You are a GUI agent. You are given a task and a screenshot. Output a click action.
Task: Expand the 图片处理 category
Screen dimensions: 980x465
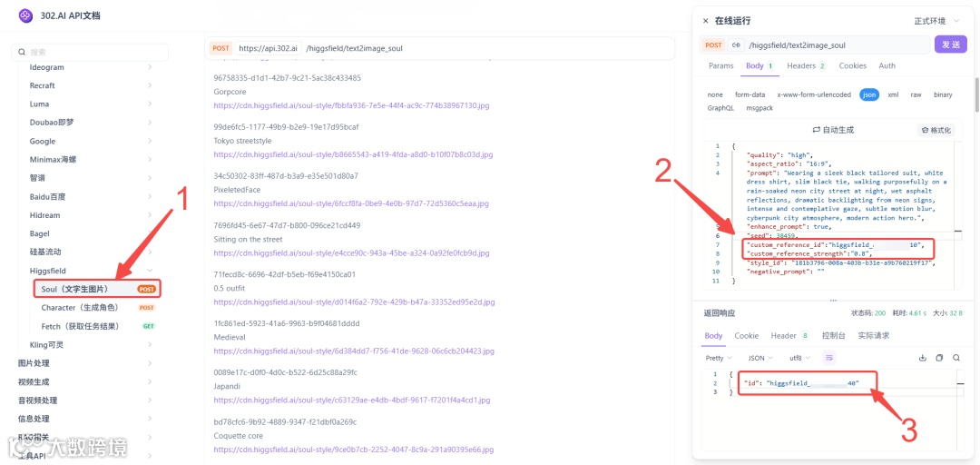pyautogui.click(x=84, y=363)
